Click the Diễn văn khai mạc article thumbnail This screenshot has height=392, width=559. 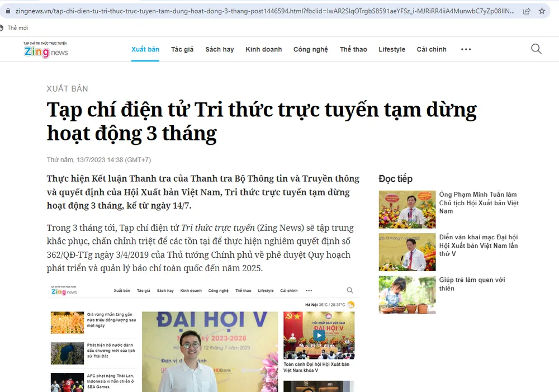[x=407, y=252]
